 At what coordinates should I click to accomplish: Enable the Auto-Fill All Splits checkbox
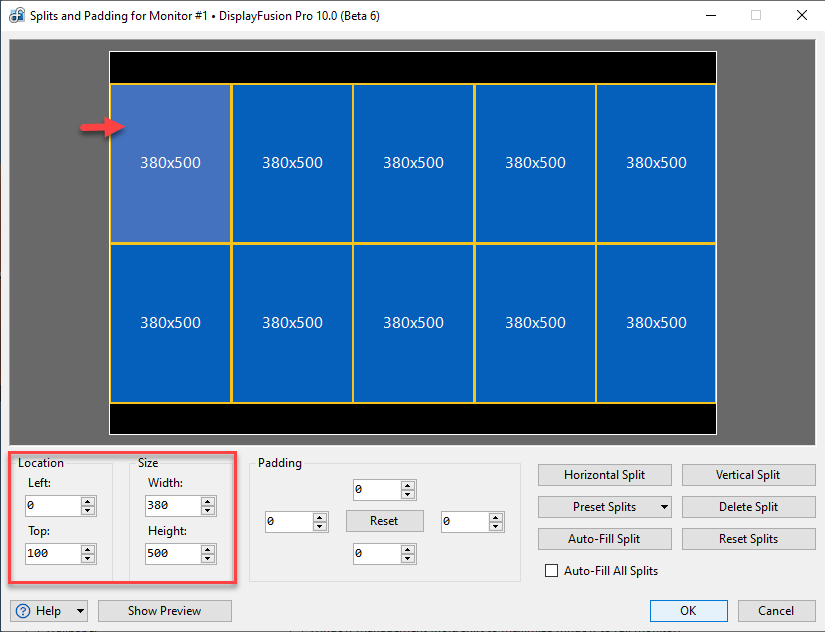tap(551, 571)
